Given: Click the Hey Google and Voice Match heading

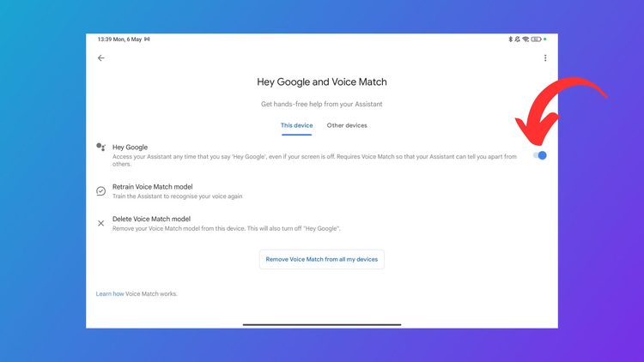Looking at the screenshot, I should click(x=322, y=82).
